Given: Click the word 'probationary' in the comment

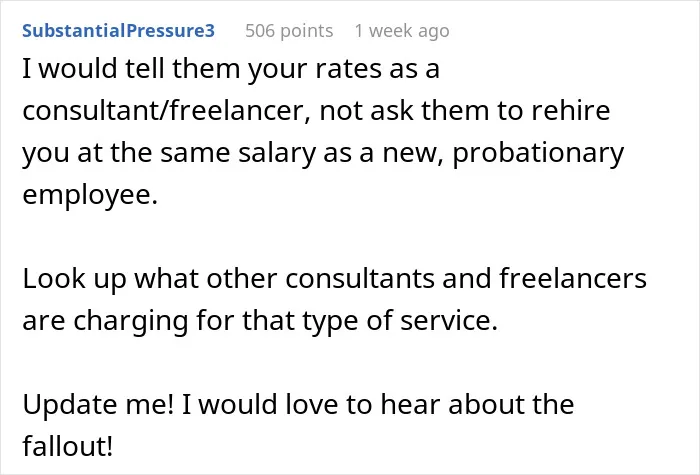Looking at the screenshot, I should coord(538,153).
